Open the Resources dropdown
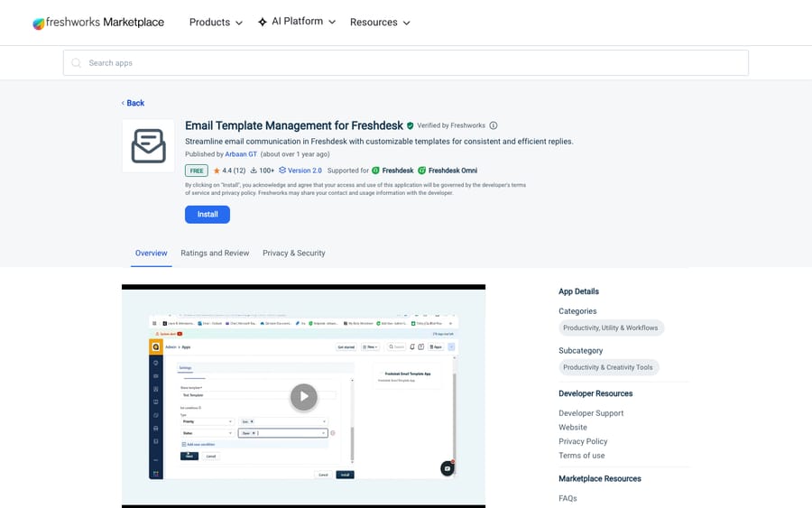 (380, 23)
